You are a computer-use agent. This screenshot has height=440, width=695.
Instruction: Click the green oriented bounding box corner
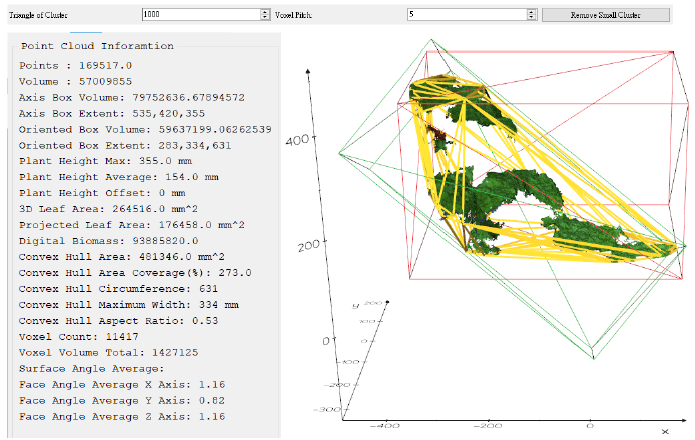[x=593, y=357]
